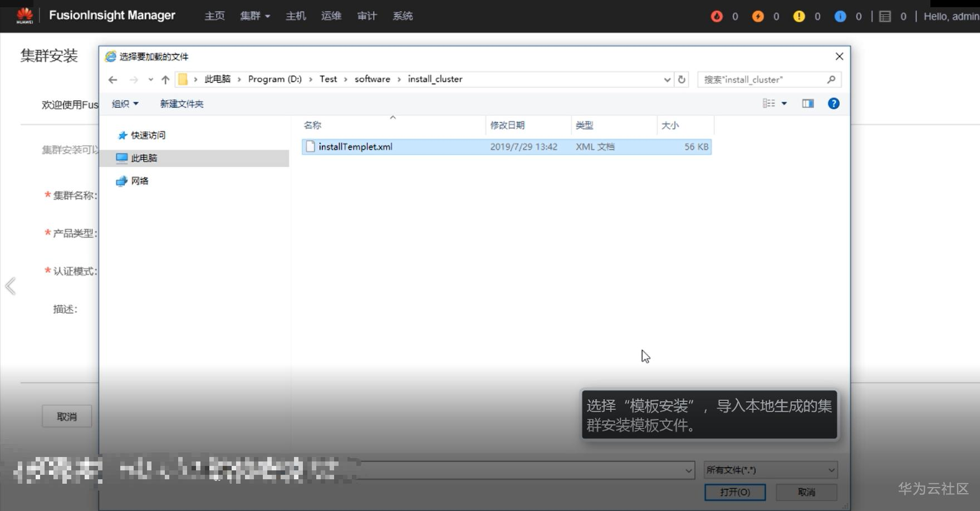
Task: Click install_cluster in the address path
Action: pos(435,79)
